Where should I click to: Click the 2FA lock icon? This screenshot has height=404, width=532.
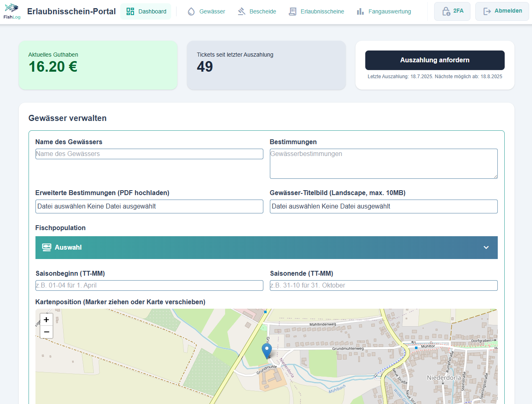coord(446,11)
